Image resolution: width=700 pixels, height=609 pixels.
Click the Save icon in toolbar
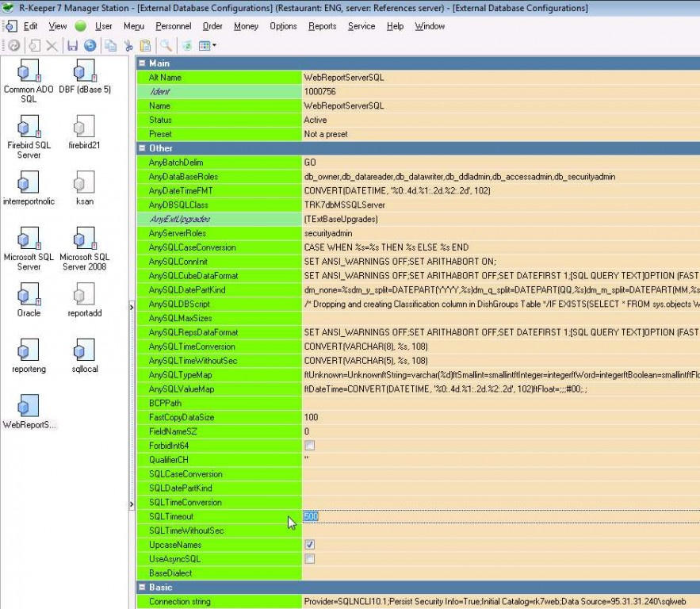coord(72,46)
